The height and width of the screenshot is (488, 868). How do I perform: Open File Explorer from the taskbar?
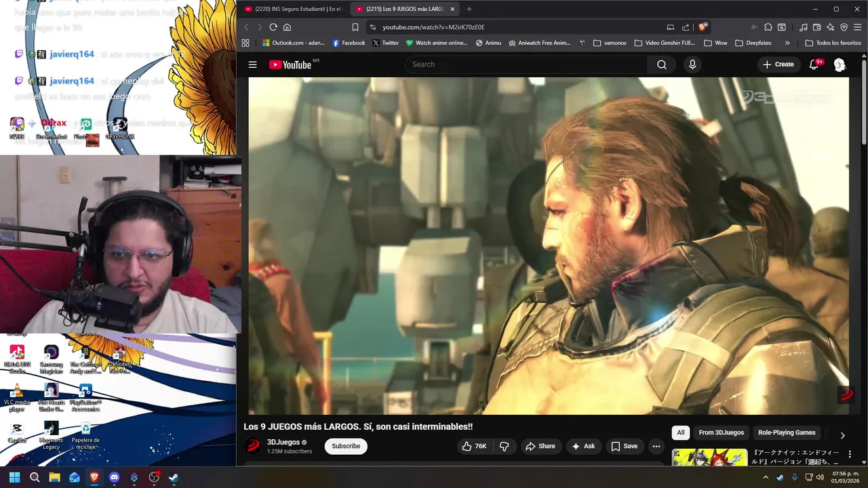click(54, 477)
